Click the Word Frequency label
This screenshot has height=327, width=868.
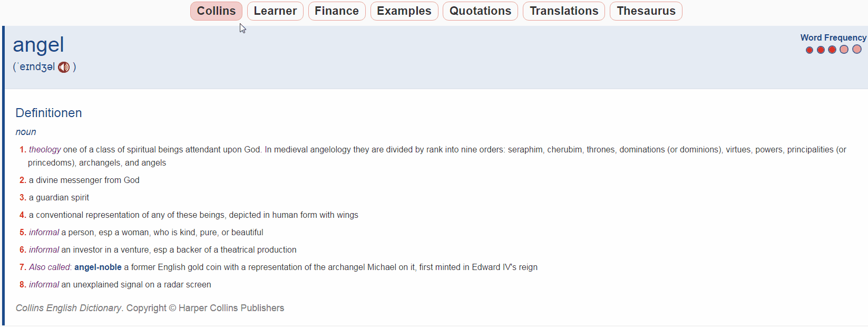[833, 37]
